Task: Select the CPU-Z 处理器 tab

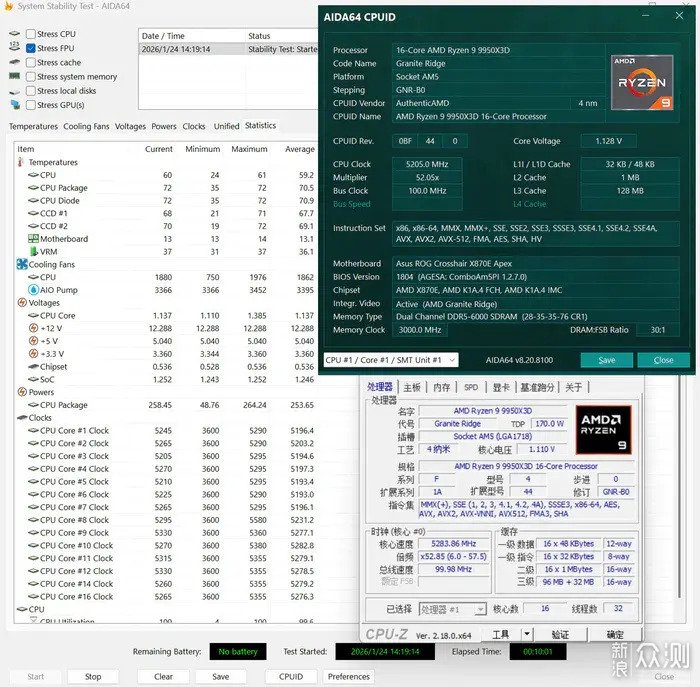Action: tap(379, 387)
